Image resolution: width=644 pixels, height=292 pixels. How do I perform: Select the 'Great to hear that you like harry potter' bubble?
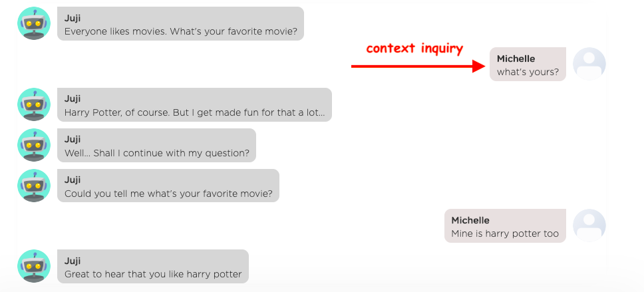pyautogui.click(x=153, y=266)
